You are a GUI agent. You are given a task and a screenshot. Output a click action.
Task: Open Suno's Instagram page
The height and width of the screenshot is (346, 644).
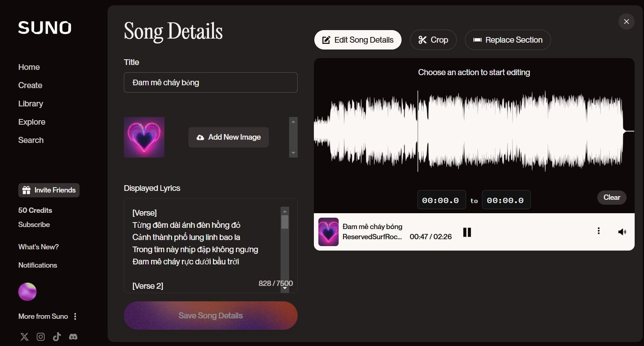[x=41, y=337]
